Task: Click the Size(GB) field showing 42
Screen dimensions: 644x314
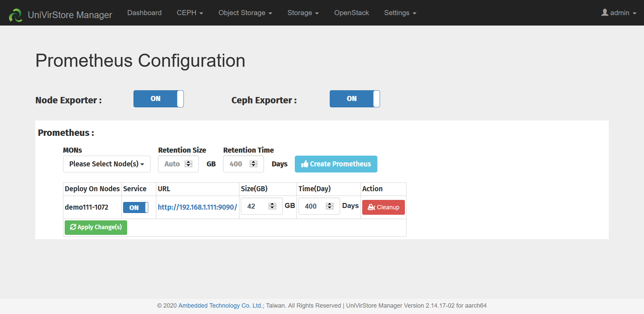Action: click(x=262, y=206)
